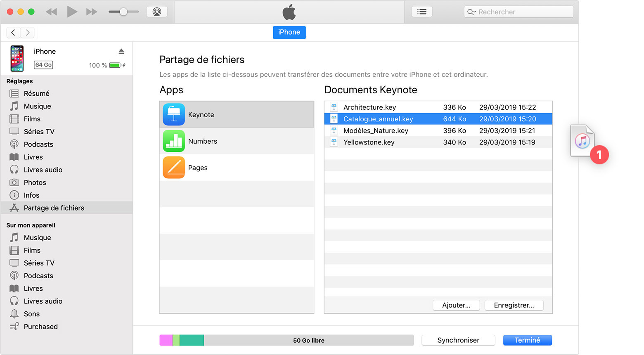Rewind to previous track
Image resolution: width=644 pixels, height=355 pixels.
(51, 12)
